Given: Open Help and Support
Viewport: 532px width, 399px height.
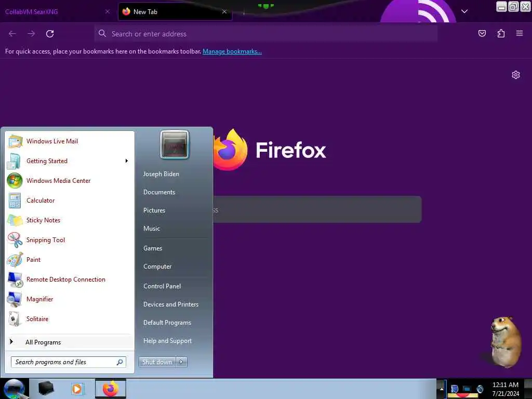Looking at the screenshot, I should (167, 341).
